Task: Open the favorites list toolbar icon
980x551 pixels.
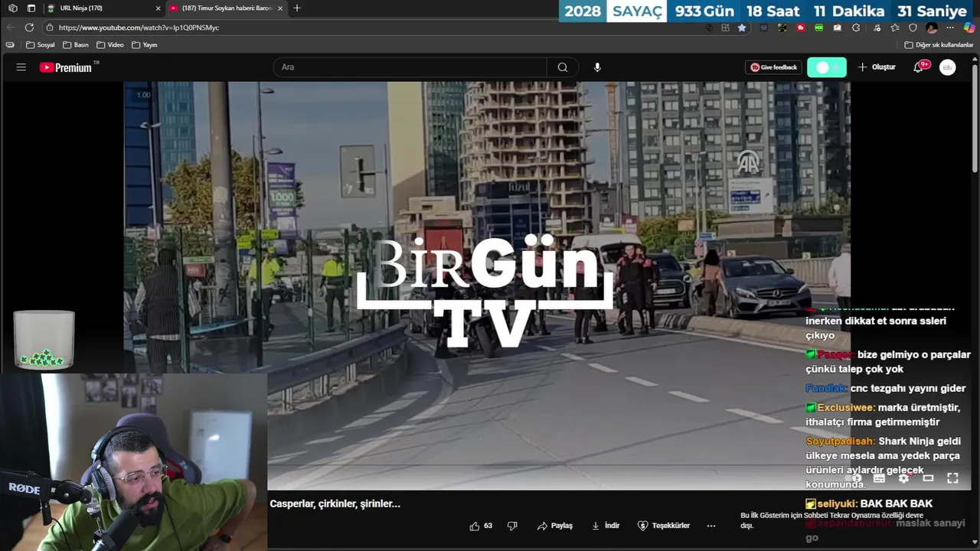Action: pos(894,28)
